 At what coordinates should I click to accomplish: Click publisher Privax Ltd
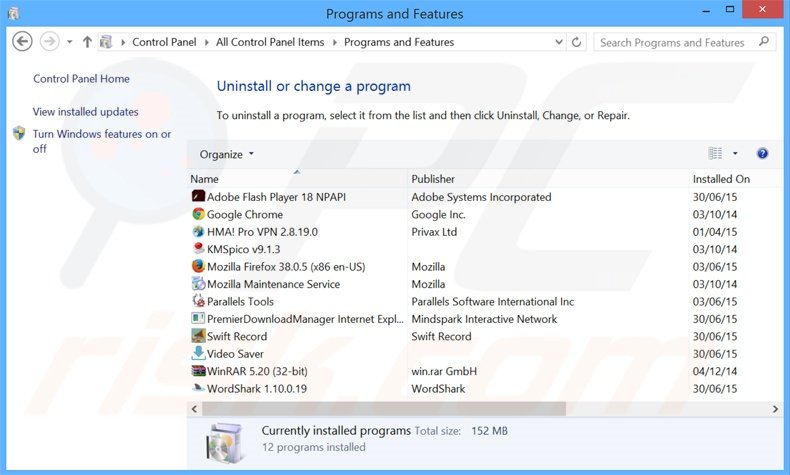[x=434, y=232]
